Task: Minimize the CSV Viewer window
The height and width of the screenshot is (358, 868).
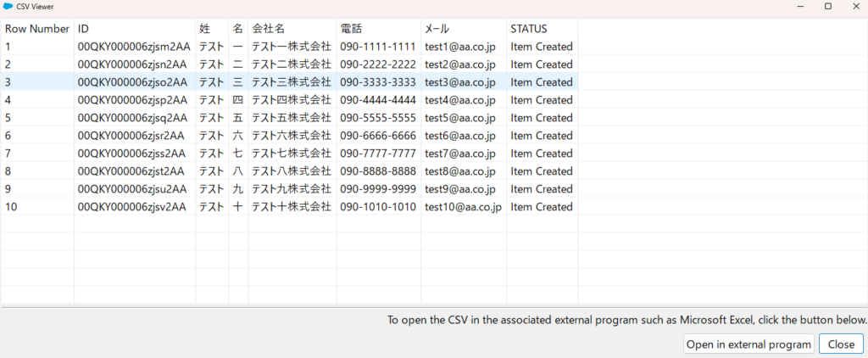Action: tap(798, 6)
